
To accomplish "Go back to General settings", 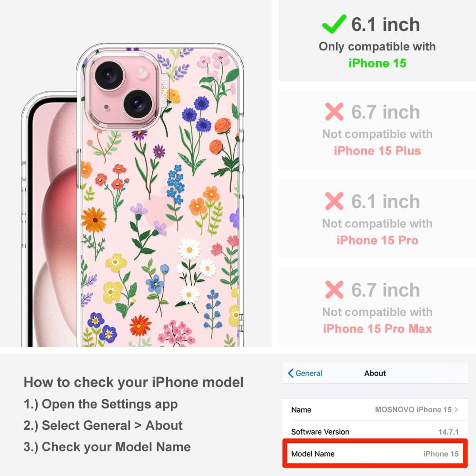I will [305, 373].
